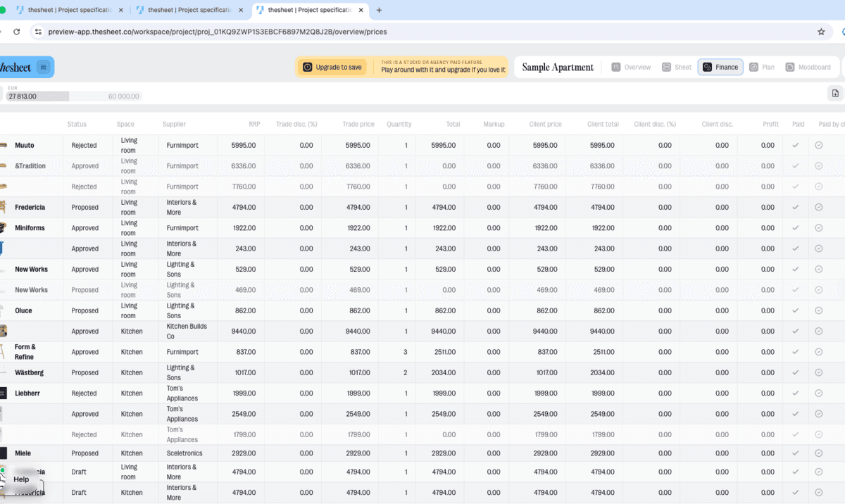
Task: Close the active thesheet browser tab
Action: pyautogui.click(x=363, y=10)
